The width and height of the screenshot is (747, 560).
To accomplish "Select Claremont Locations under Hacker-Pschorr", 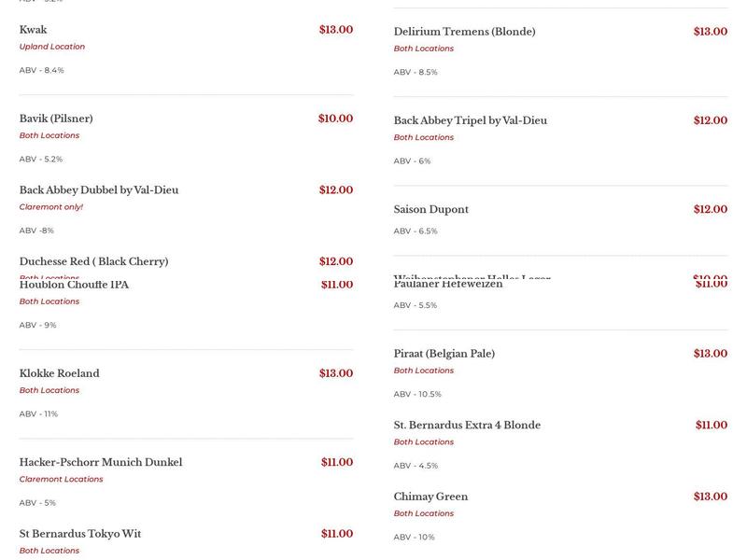I will click(61, 479).
